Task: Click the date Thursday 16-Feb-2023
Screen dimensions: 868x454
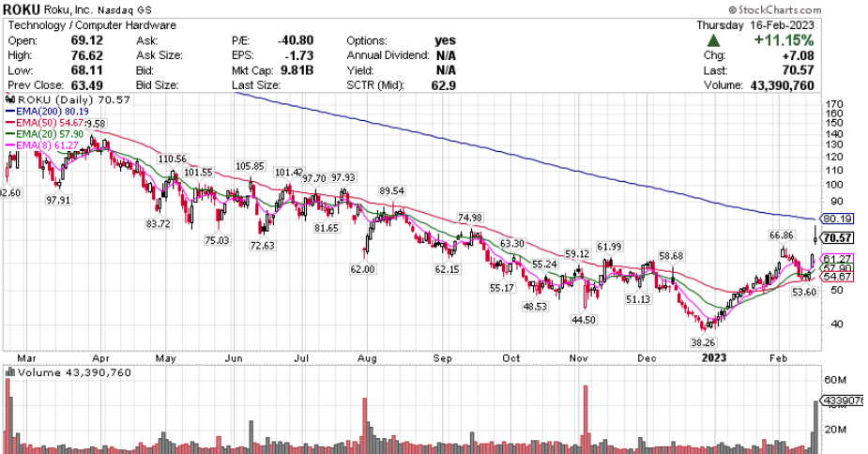Action: (x=755, y=25)
